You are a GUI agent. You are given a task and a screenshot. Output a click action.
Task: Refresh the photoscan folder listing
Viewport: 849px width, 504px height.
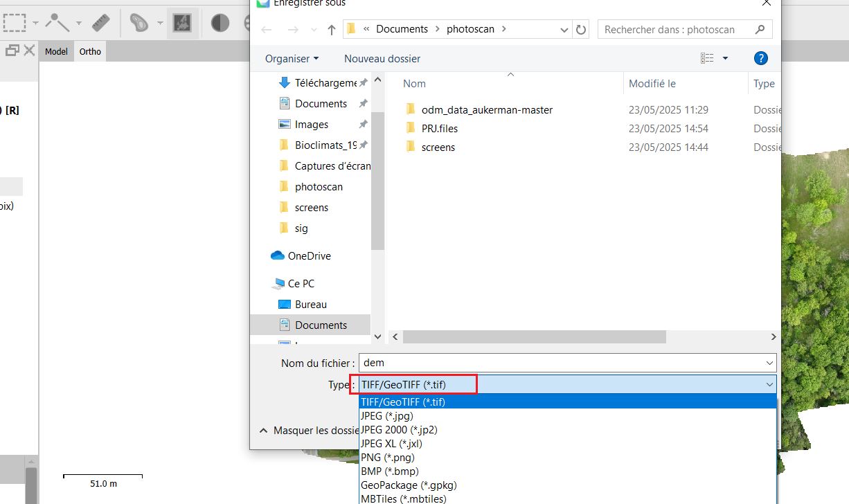tap(581, 30)
